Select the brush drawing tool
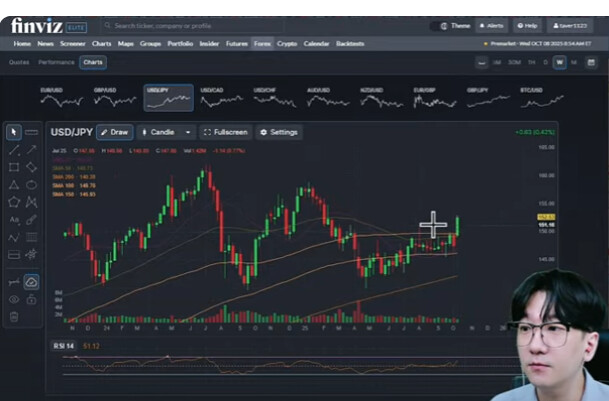This screenshot has height=401, width=609. pos(31,220)
